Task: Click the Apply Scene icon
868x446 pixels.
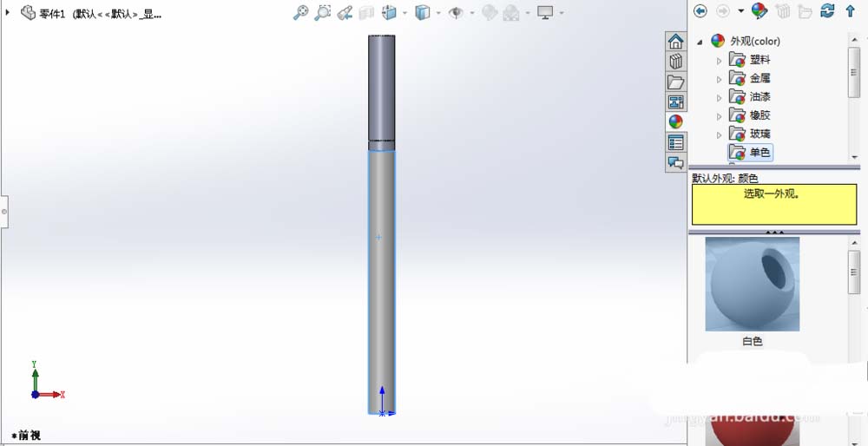Action: coord(512,12)
